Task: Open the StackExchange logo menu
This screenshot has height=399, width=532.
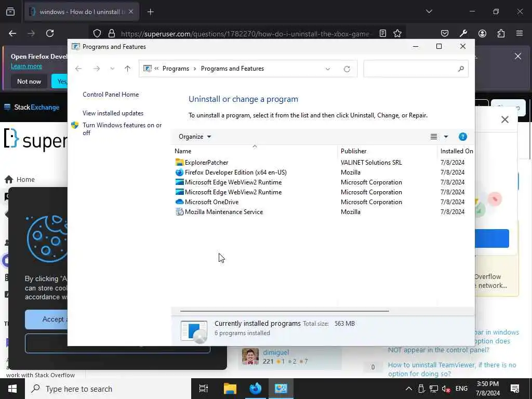Action: (32, 107)
